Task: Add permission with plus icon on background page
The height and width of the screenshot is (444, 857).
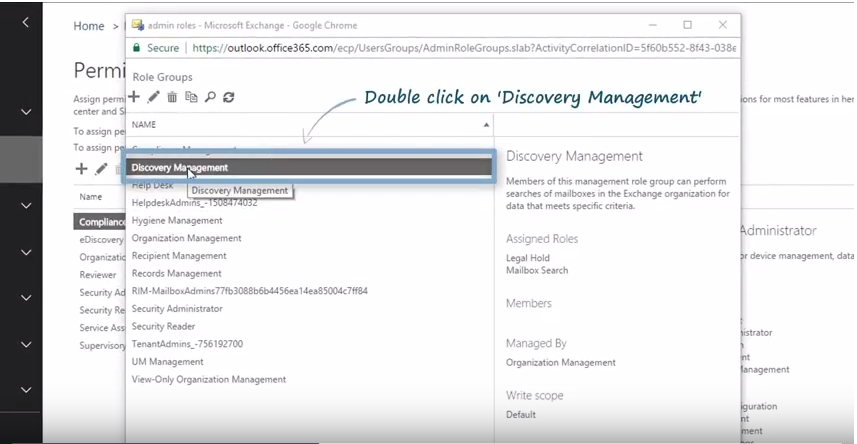Action: click(x=81, y=168)
